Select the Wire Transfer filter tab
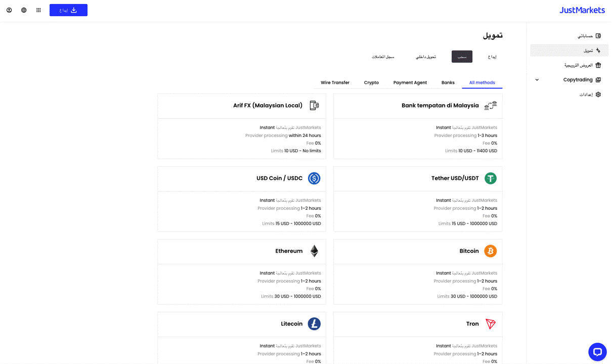The height and width of the screenshot is (364, 612). point(335,82)
